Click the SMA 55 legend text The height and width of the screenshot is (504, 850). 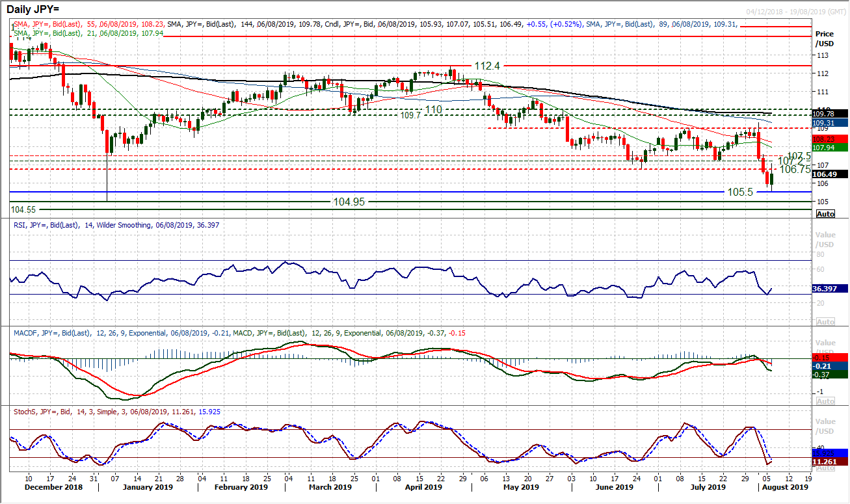click(x=89, y=23)
